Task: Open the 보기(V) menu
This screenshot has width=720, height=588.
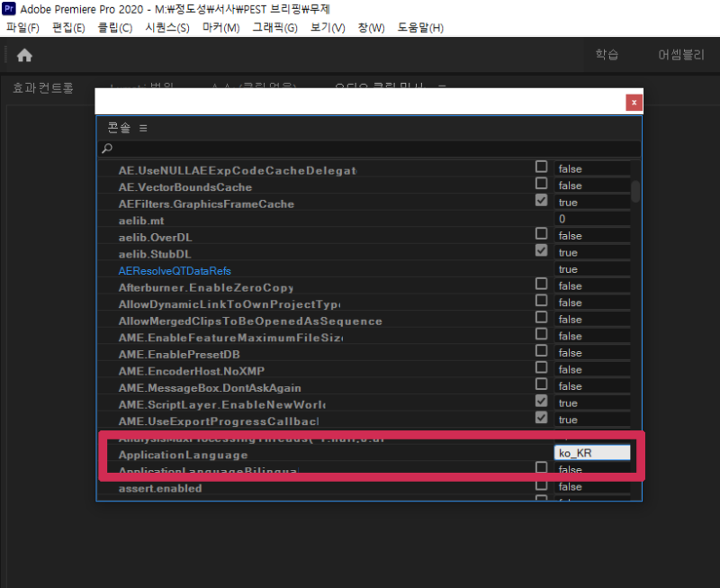Action: 328,28
